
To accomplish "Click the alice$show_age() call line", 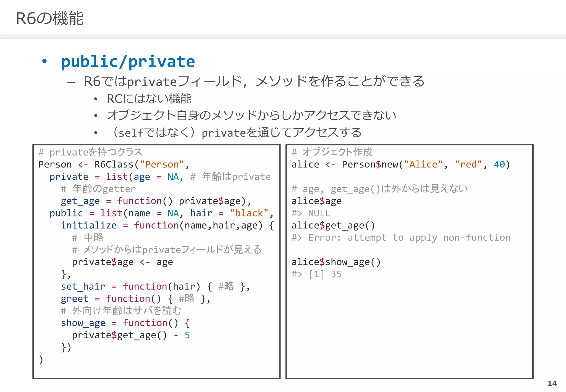I will click(336, 262).
